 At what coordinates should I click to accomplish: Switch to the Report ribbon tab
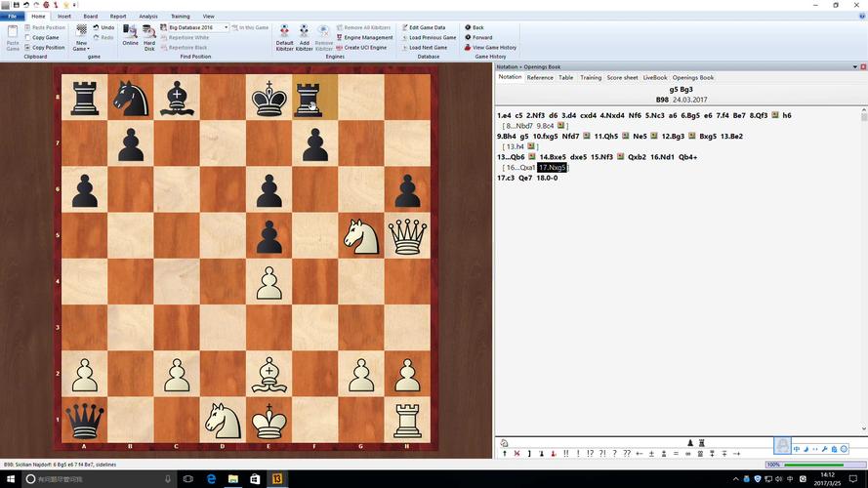pos(118,17)
